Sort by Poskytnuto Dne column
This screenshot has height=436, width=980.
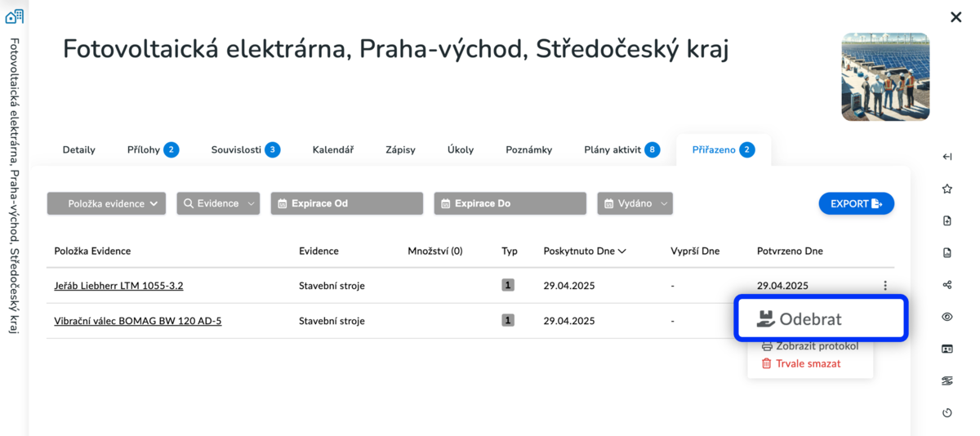pyautogui.click(x=585, y=251)
